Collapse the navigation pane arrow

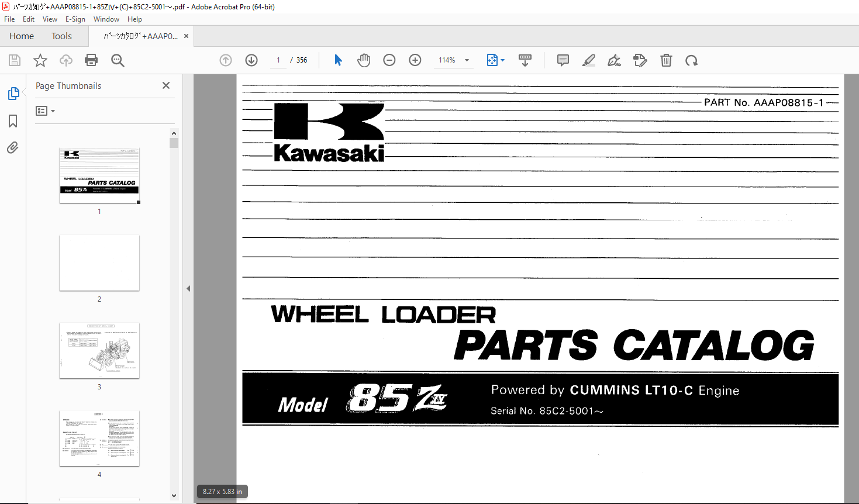(x=188, y=288)
